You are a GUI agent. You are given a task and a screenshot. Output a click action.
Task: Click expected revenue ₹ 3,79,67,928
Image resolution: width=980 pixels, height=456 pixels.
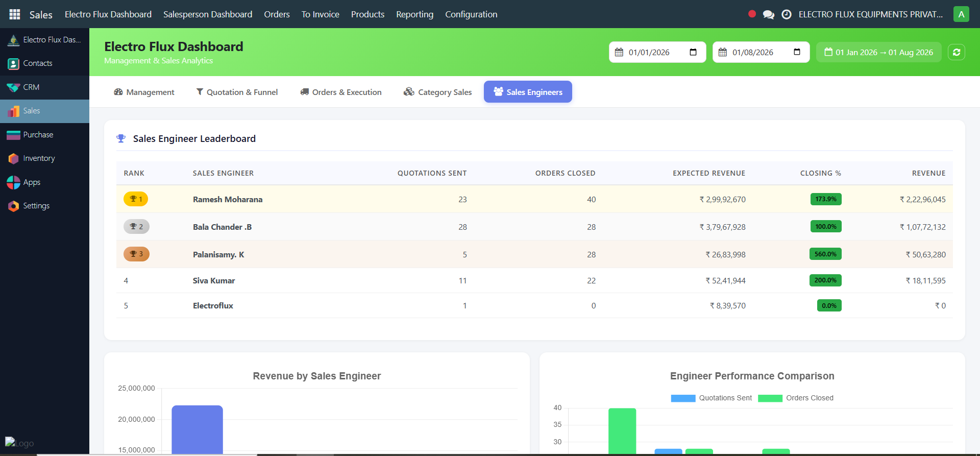[x=722, y=227]
